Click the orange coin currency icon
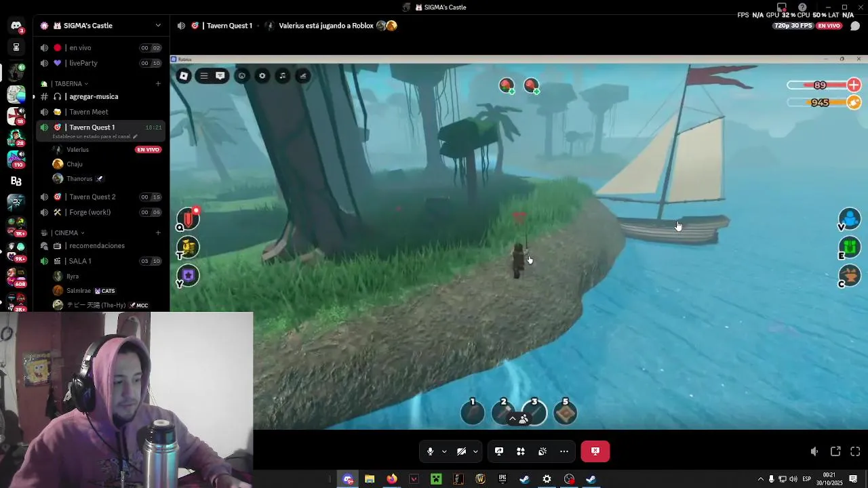 point(854,102)
